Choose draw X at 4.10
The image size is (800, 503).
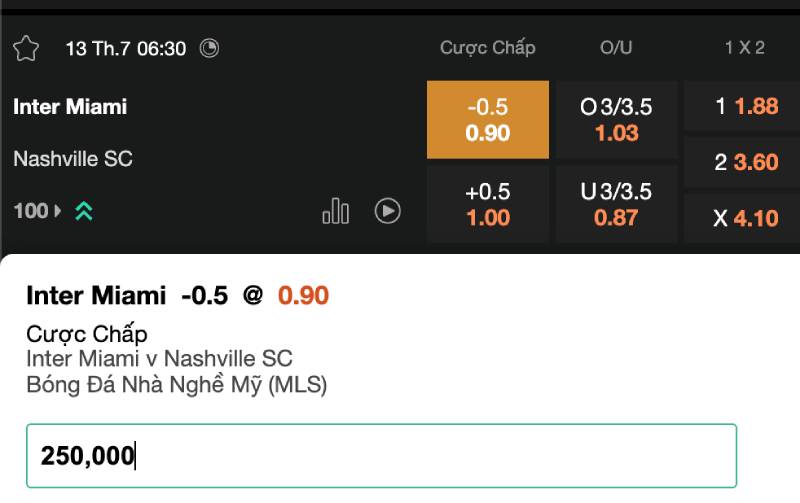[x=745, y=217]
